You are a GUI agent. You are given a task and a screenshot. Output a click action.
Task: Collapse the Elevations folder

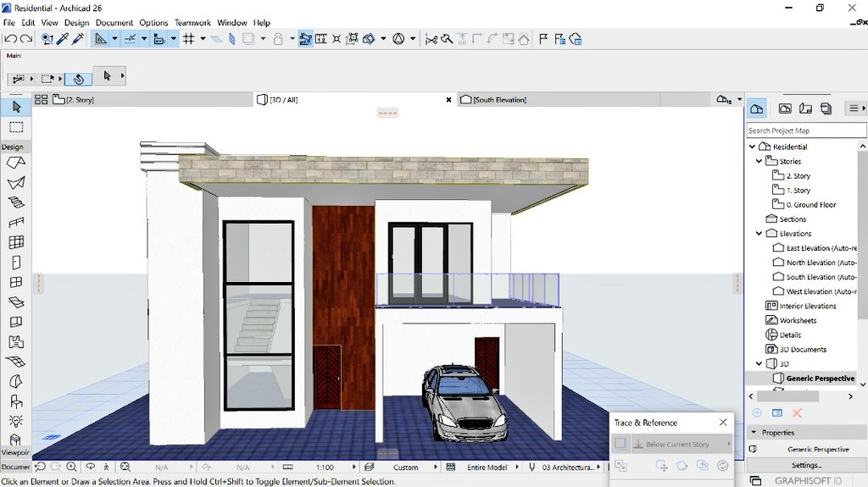(x=759, y=234)
